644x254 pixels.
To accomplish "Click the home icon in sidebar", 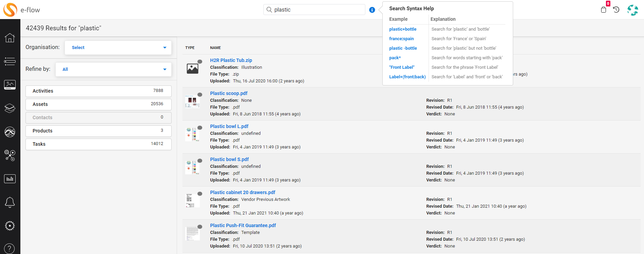I will pos(10,37).
